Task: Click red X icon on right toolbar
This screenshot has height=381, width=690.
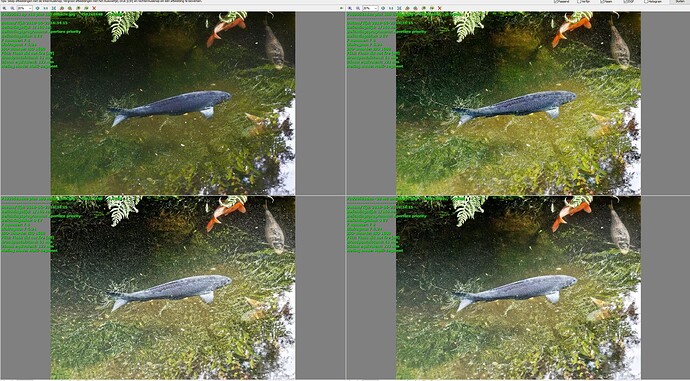Action: (440, 8)
